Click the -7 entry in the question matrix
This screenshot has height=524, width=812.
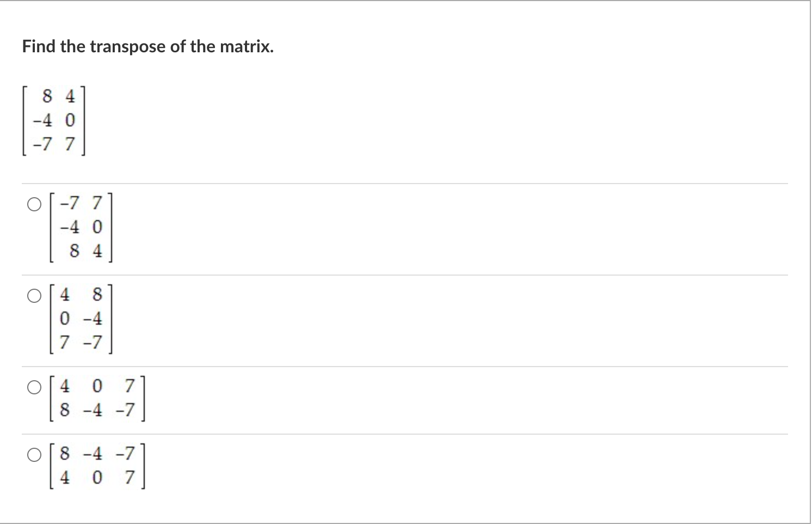coord(42,144)
